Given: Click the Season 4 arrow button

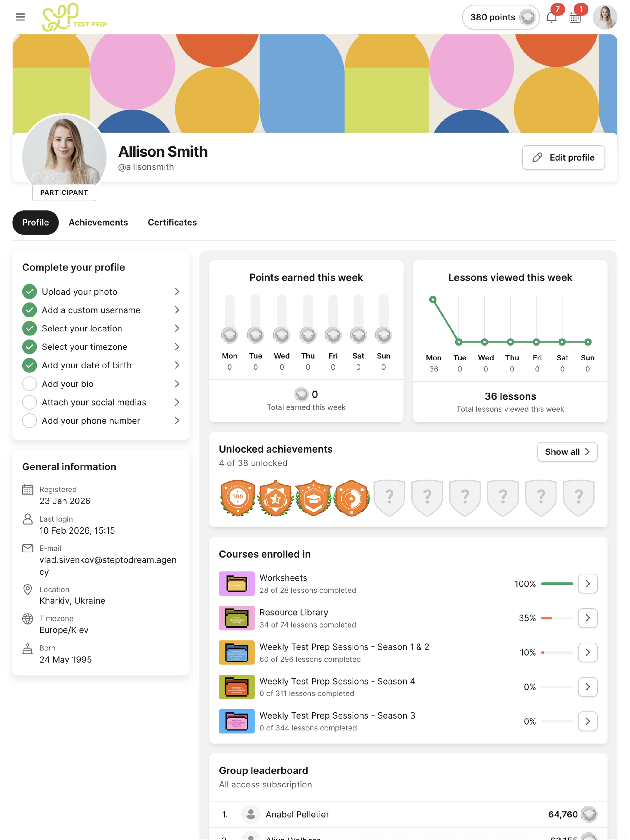Looking at the screenshot, I should tap(588, 686).
